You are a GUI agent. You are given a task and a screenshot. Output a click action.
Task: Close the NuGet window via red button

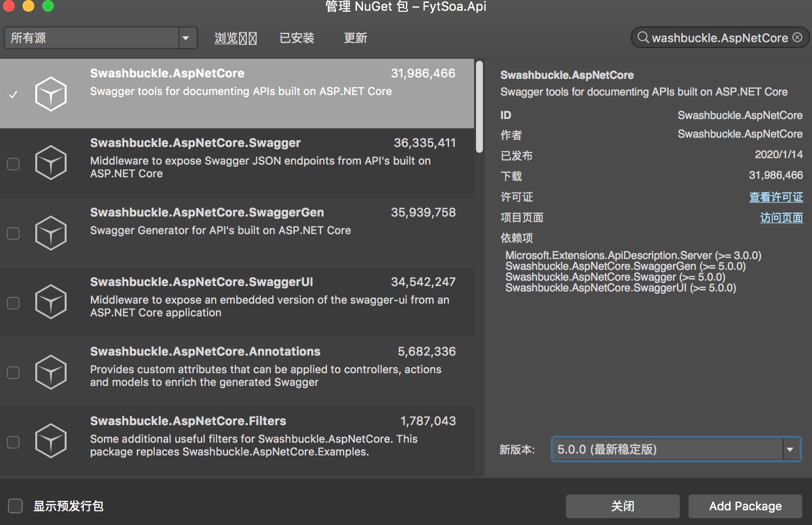pos(9,5)
